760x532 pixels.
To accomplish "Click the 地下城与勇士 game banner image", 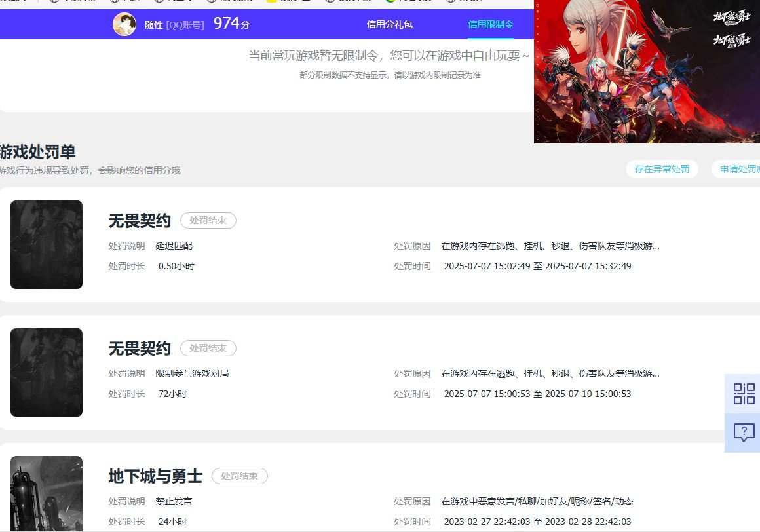I will pyautogui.click(x=647, y=71).
